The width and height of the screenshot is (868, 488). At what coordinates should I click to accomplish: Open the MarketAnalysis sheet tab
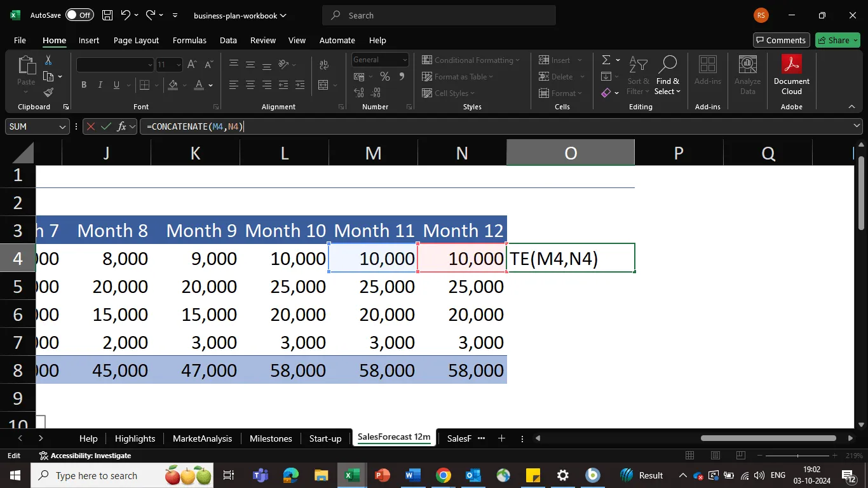pyautogui.click(x=202, y=438)
